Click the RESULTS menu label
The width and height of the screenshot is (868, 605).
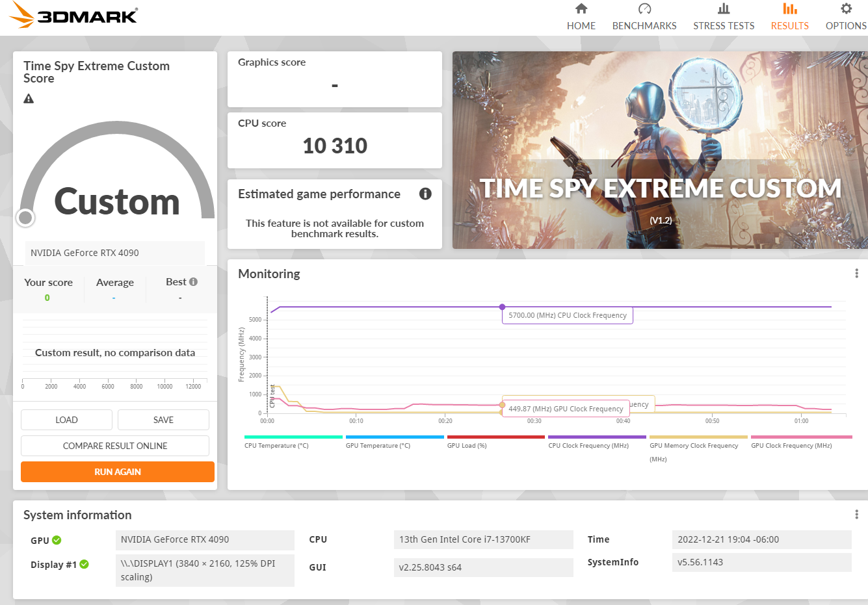(x=790, y=26)
